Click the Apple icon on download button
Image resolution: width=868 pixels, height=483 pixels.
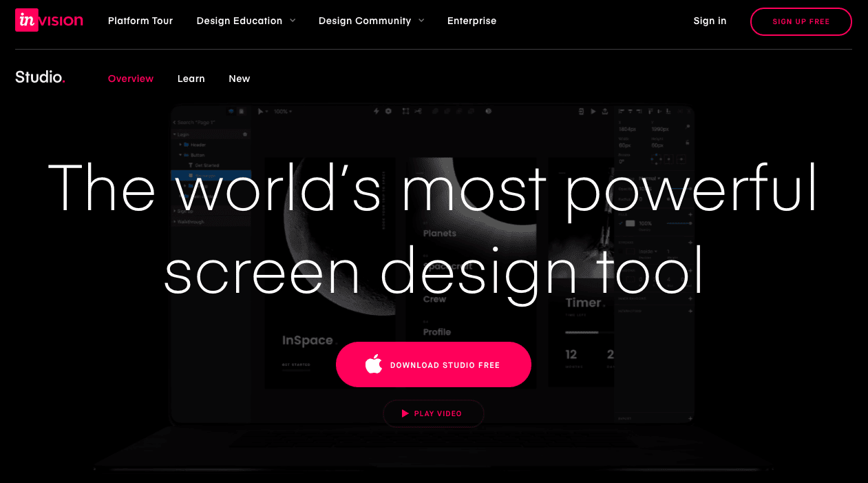(374, 364)
